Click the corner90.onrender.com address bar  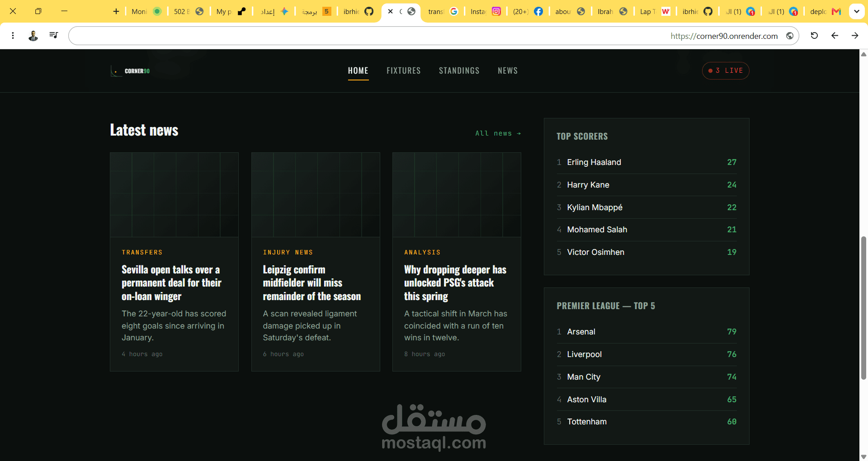point(433,36)
